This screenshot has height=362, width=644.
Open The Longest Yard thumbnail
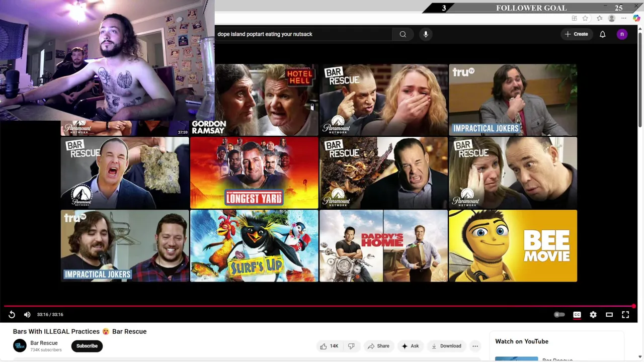254,173
